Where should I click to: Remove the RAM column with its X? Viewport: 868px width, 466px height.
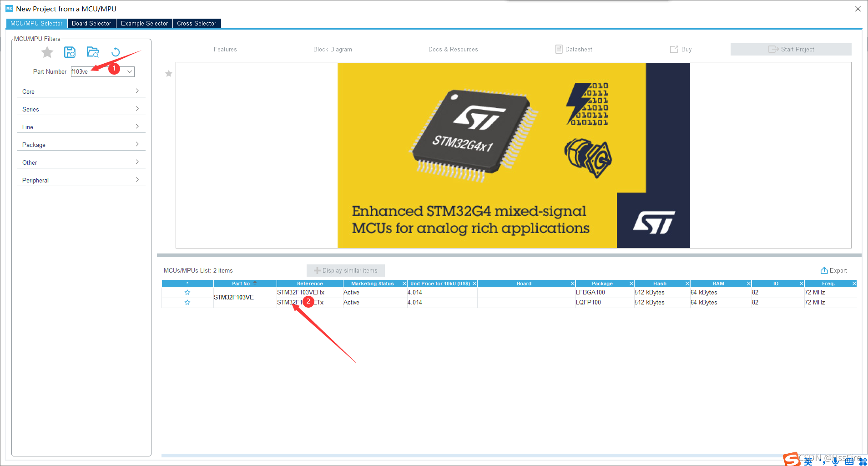tap(749, 284)
